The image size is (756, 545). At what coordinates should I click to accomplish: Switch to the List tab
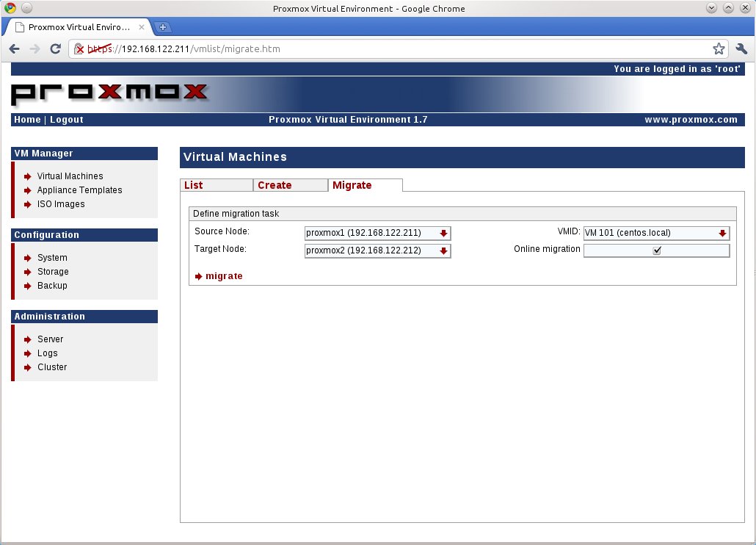217,185
